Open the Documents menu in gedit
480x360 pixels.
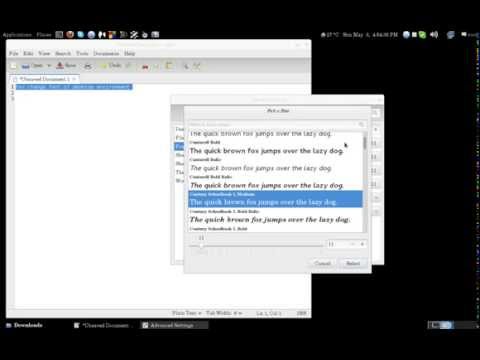pos(106,53)
